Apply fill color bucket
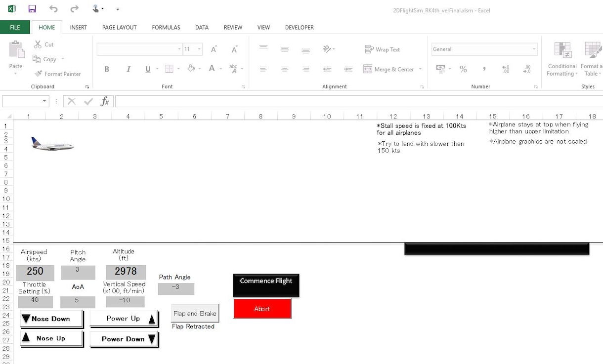 tap(191, 69)
